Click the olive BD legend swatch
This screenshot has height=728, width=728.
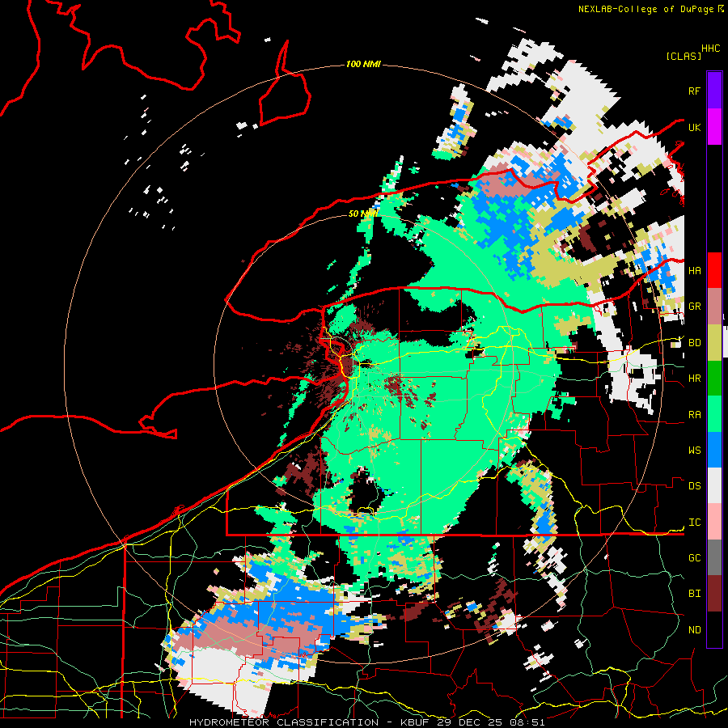(714, 343)
